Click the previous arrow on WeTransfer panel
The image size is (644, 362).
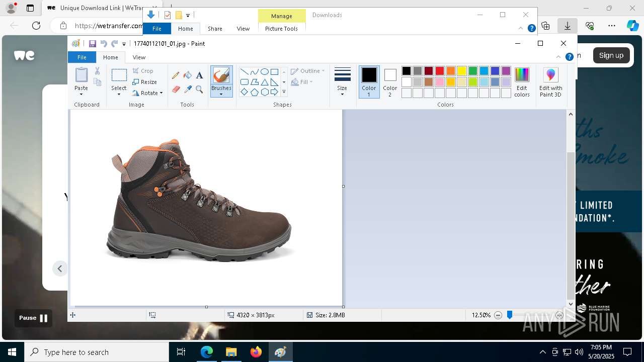[60, 268]
